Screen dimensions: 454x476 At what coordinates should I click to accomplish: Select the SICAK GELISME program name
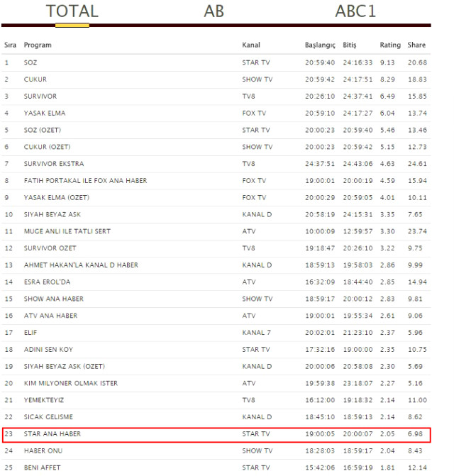tap(48, 417)
